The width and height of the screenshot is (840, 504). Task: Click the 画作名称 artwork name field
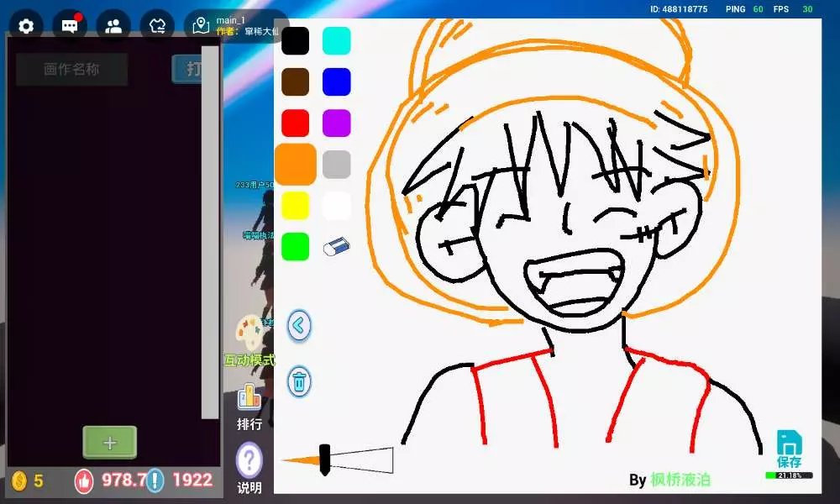point(71,69)
